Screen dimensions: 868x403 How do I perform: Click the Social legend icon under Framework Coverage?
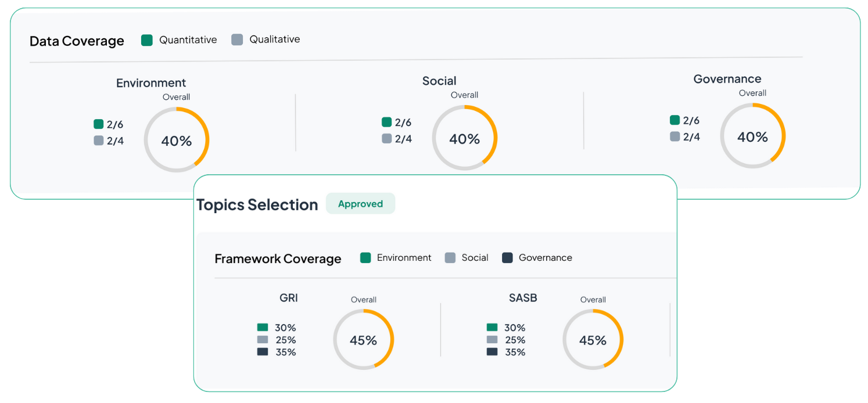[450, 257]
